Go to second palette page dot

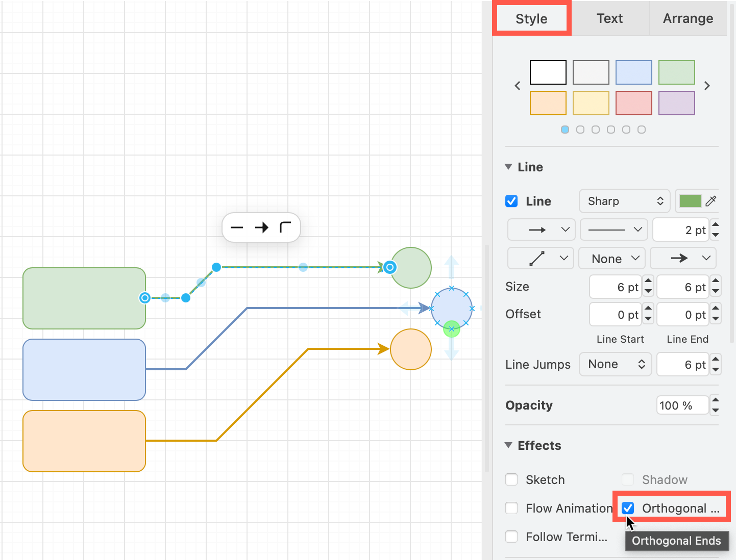(580, 130)
